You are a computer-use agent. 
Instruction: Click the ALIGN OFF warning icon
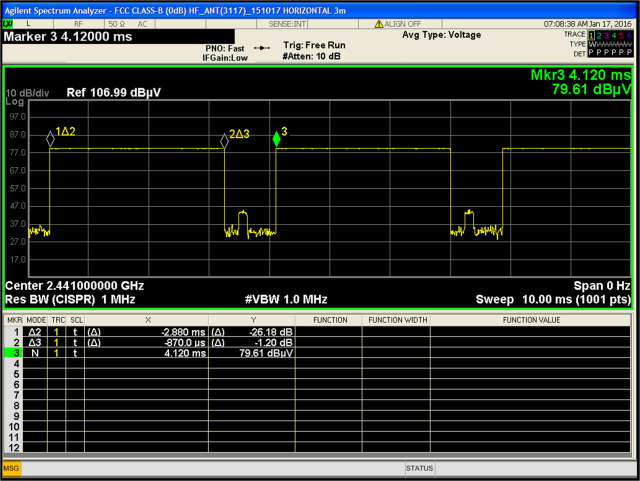pos(378,24)
